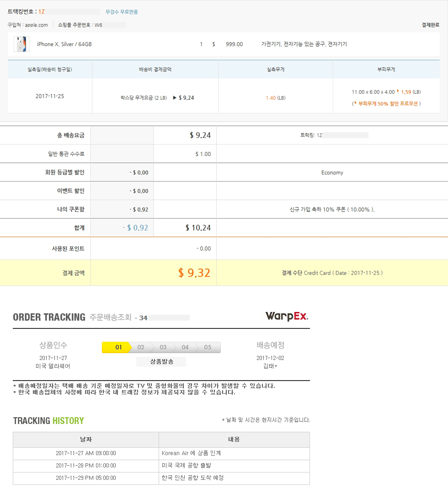Viewport: 448px width, 494px height.
Task: Click the 날짜 column header
Action: pyautogui.click(x=86, y=440)
